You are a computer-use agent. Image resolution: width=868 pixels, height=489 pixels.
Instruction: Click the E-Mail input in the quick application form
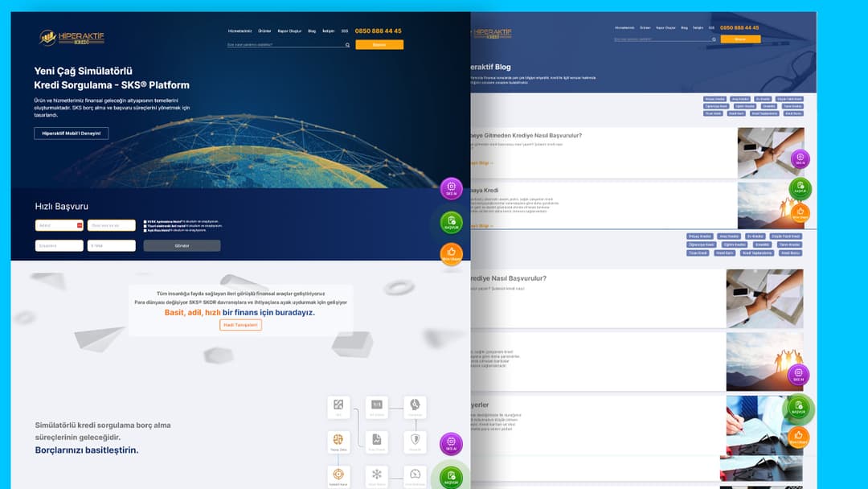pyautogui.click(x=111, y=245)
